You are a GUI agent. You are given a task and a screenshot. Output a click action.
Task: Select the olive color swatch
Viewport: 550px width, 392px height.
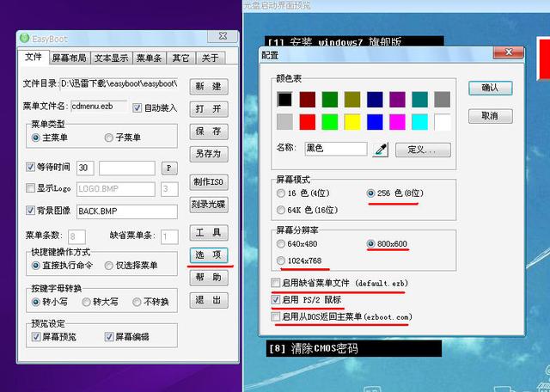[352, 100]
